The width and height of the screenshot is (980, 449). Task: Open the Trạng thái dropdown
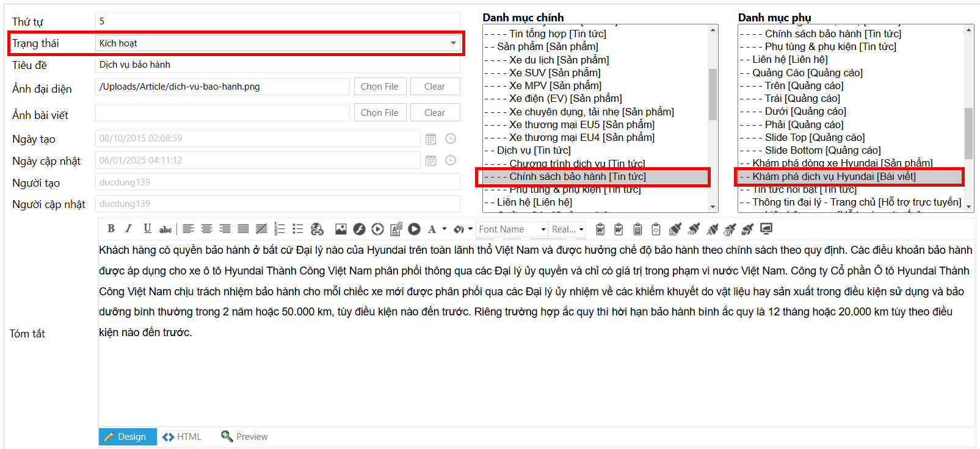tap(453, 43)
